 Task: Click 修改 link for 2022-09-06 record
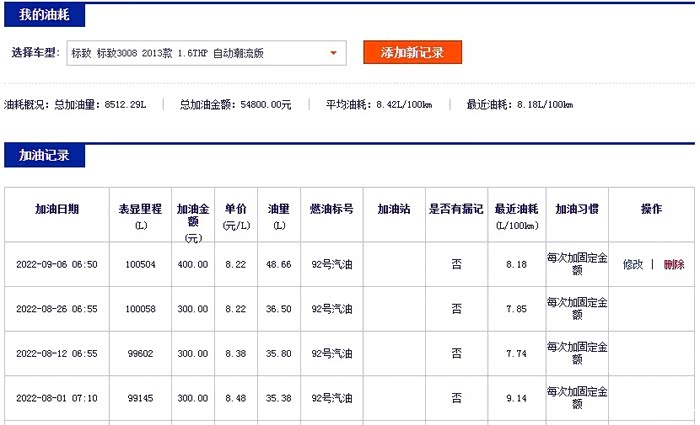tap(633, 264)
